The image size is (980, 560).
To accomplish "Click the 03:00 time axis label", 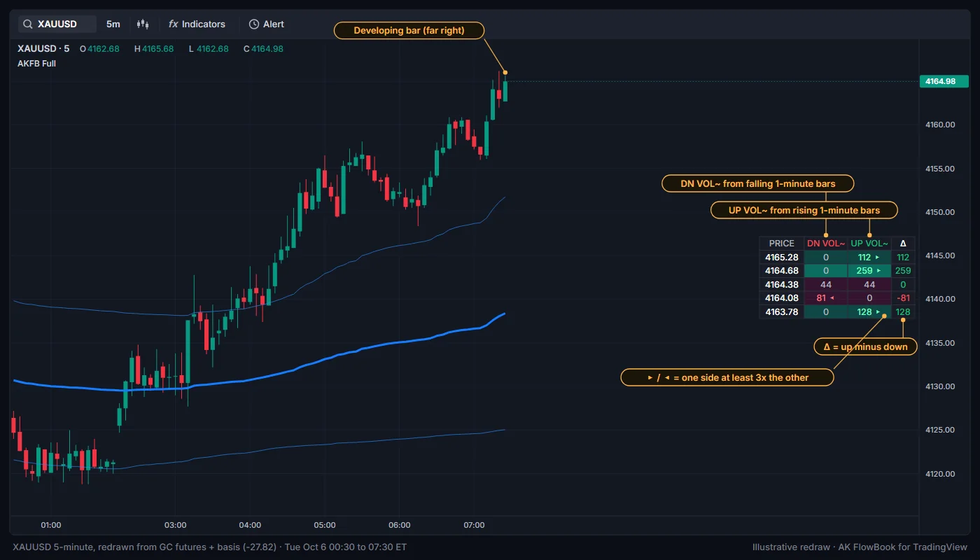I will click(175, 525).
